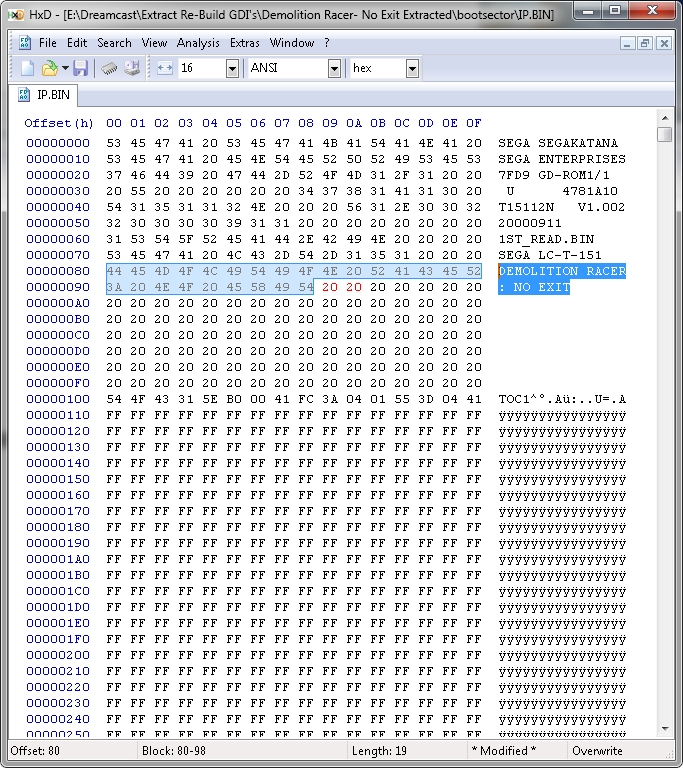The width and height of the screenshot is (683, 768).
Task: Open the ? help menu
Action: [x=327, y=43]
